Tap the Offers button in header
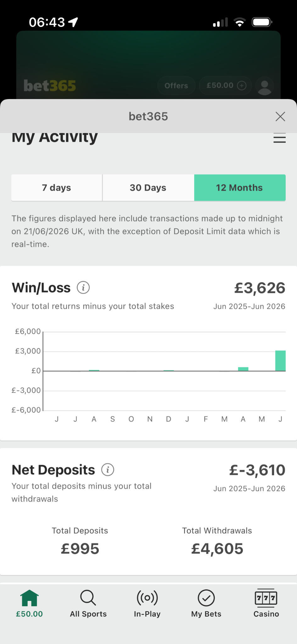The width and height of the screenshot is (297, 644). pos(176,86)
